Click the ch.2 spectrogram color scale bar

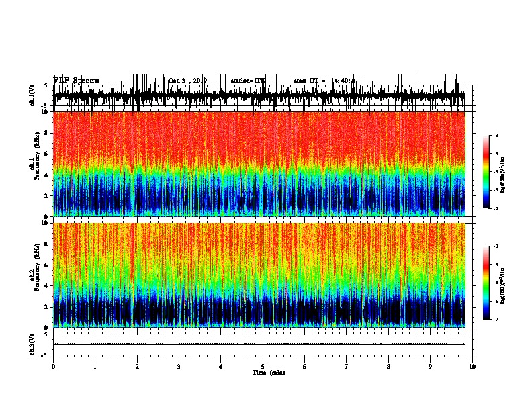click(x=486, y=283)
